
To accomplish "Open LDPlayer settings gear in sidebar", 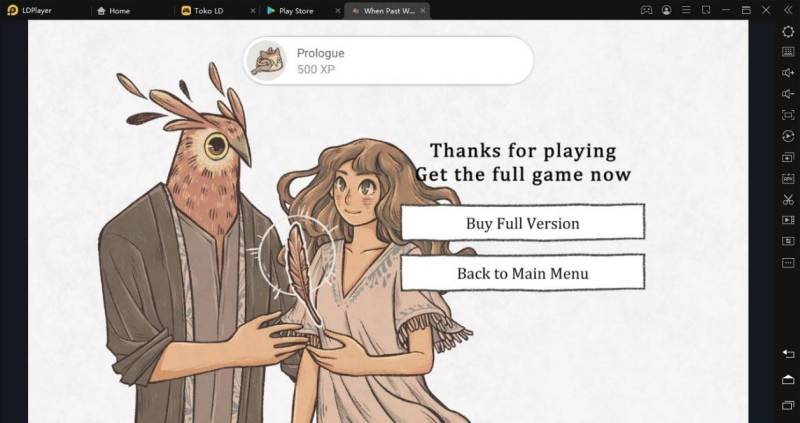I will (x=788, y=31).
